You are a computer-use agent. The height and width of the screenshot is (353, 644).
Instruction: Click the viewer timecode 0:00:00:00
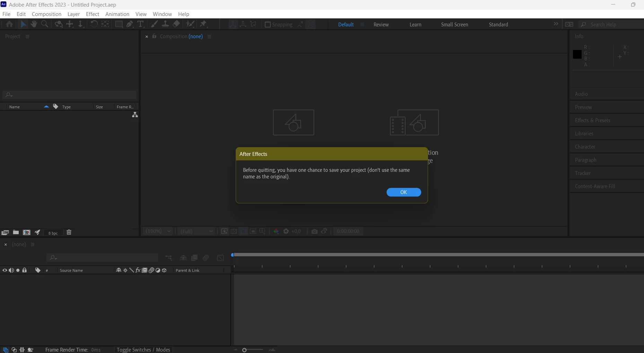point(348,231)
